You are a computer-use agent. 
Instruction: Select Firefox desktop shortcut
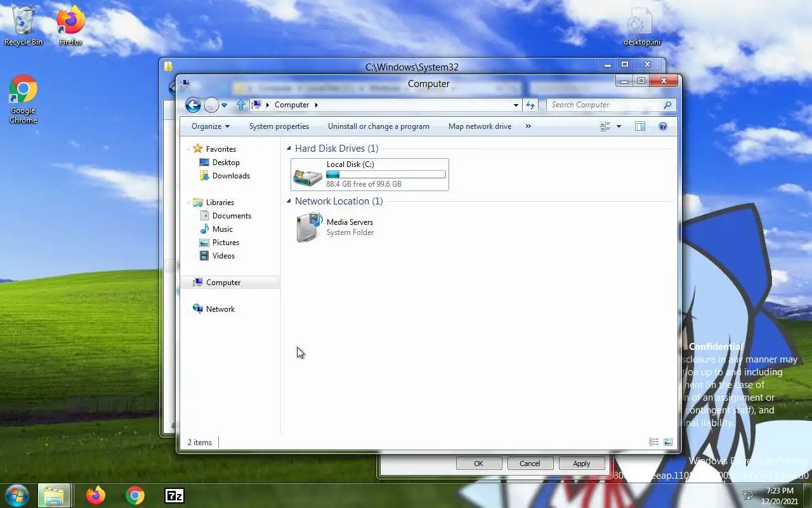tap(71, 26)
